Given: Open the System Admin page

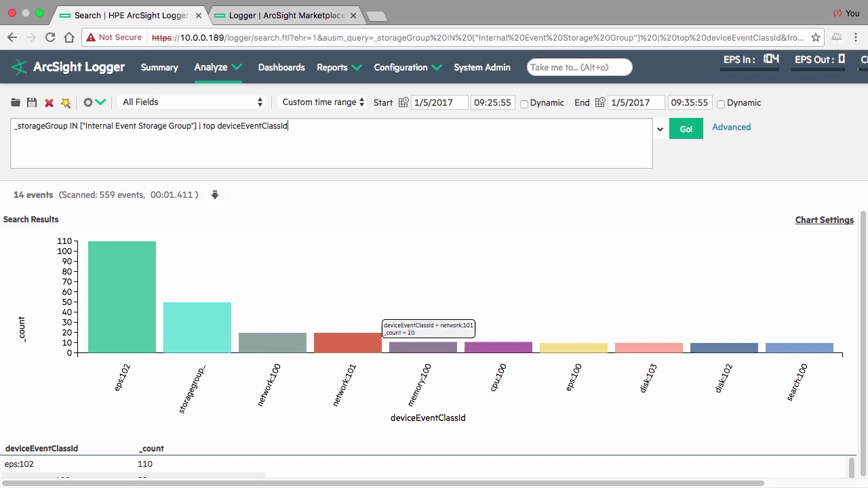Looking at the screenshot, I should pyautogui.click(x=482, y=67).
